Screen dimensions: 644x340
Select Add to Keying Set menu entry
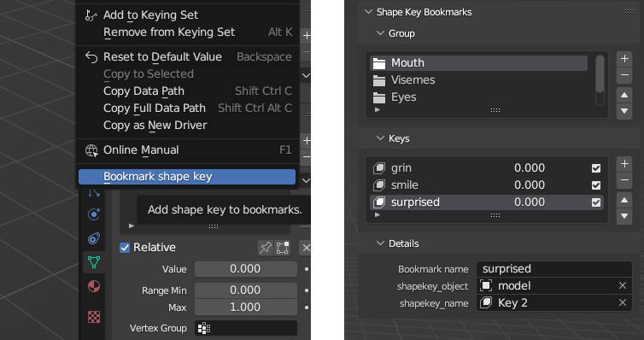point(187,15)
